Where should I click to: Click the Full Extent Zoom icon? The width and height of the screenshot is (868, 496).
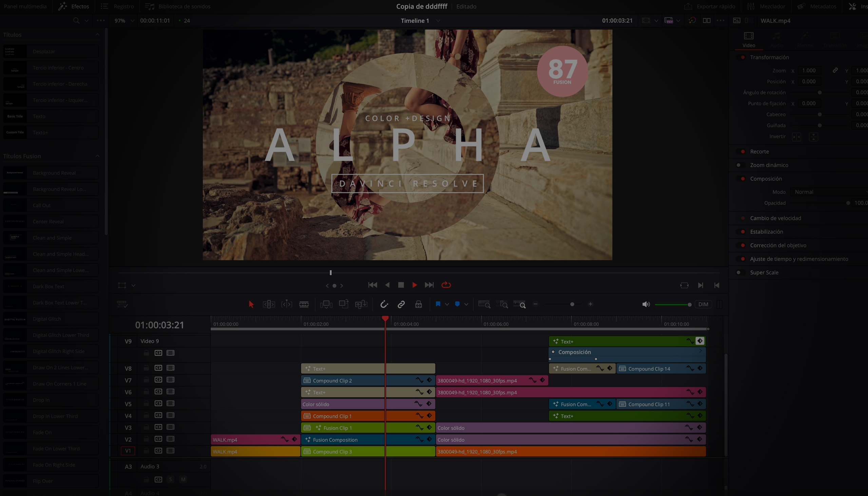click(484, 304)
